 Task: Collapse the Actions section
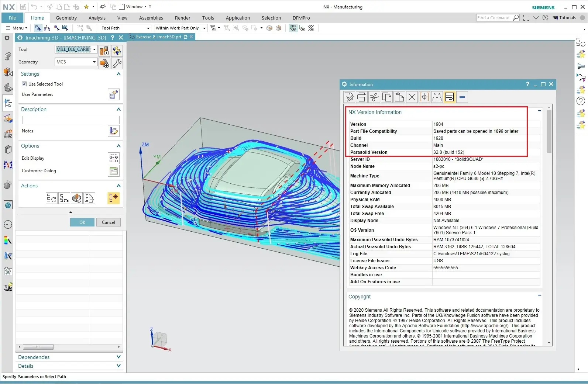point(118,186)
